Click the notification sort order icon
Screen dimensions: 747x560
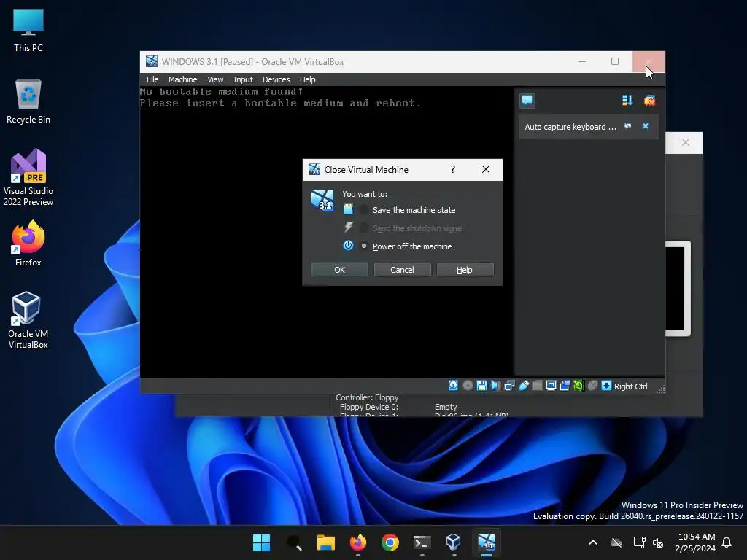pos(627,101)
